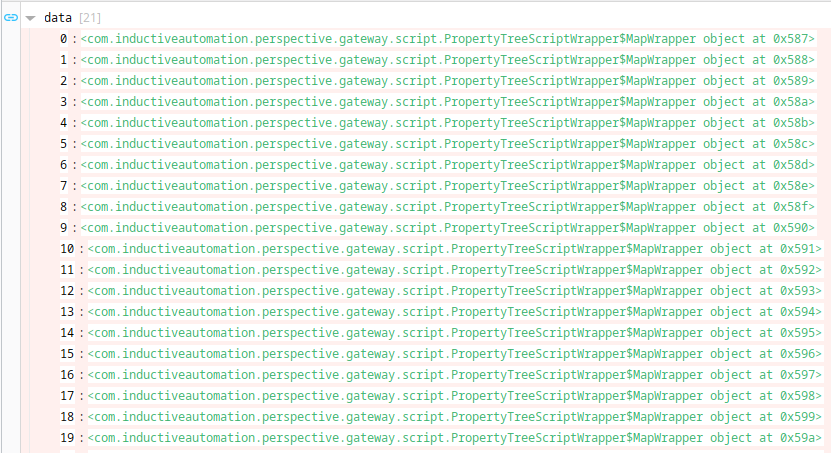Image resolution: width=831 pixels, height=453 pixels.
Task: Collapse the data array expander arrow
Action: (30, 19)
